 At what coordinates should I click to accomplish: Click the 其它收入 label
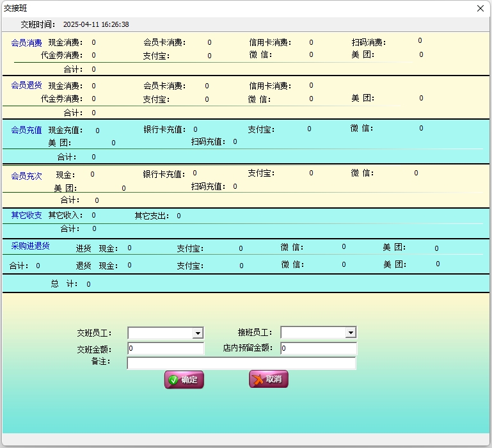[65, 216]
